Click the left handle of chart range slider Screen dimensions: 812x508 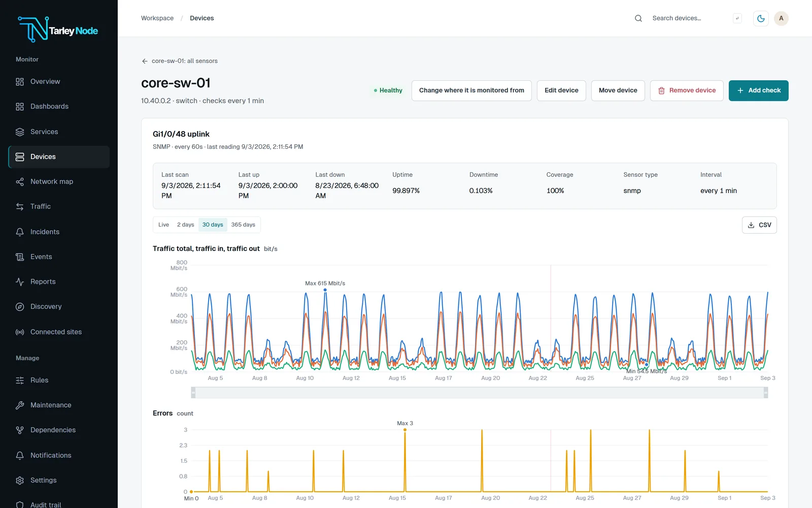tap(193, 393)
